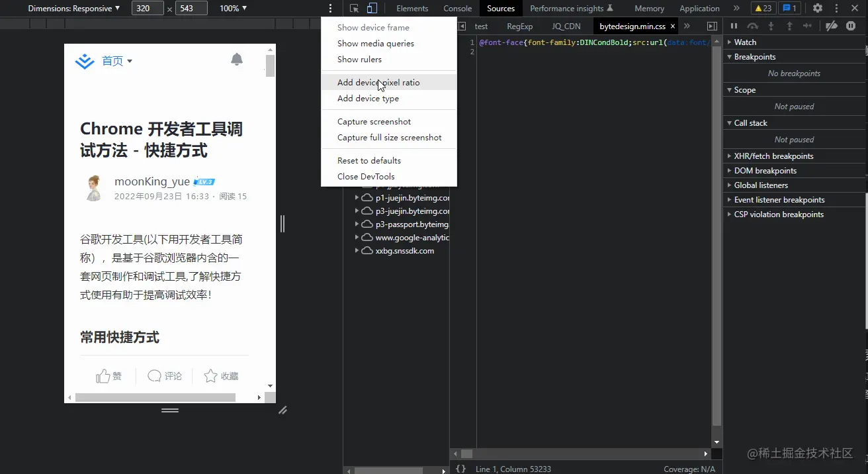Open the Dimensions: Responsive dropdown
The height and width of the screenshot is (474, 868).
(74, 9)
